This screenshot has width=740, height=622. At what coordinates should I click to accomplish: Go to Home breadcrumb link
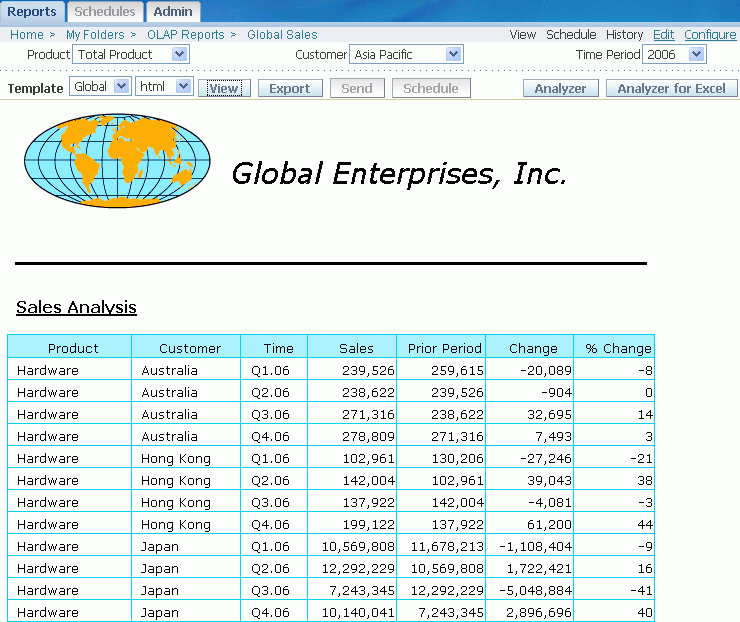[27, 34]
